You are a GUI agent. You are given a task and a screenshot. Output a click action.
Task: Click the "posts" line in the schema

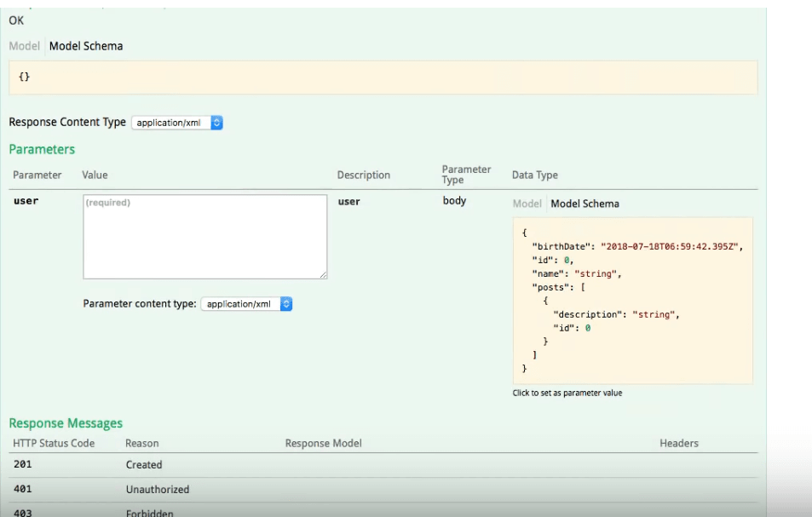[559, 287]
